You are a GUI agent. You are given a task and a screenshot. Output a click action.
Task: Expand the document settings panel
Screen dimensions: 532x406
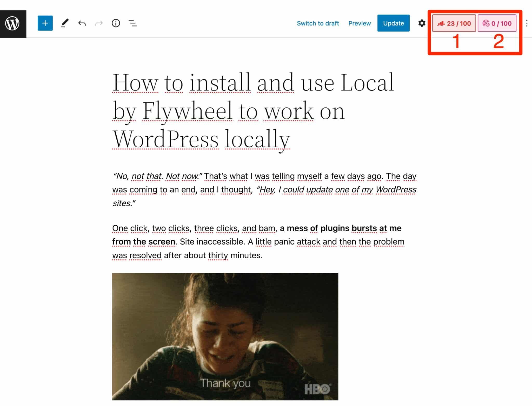tap(422, 23)
